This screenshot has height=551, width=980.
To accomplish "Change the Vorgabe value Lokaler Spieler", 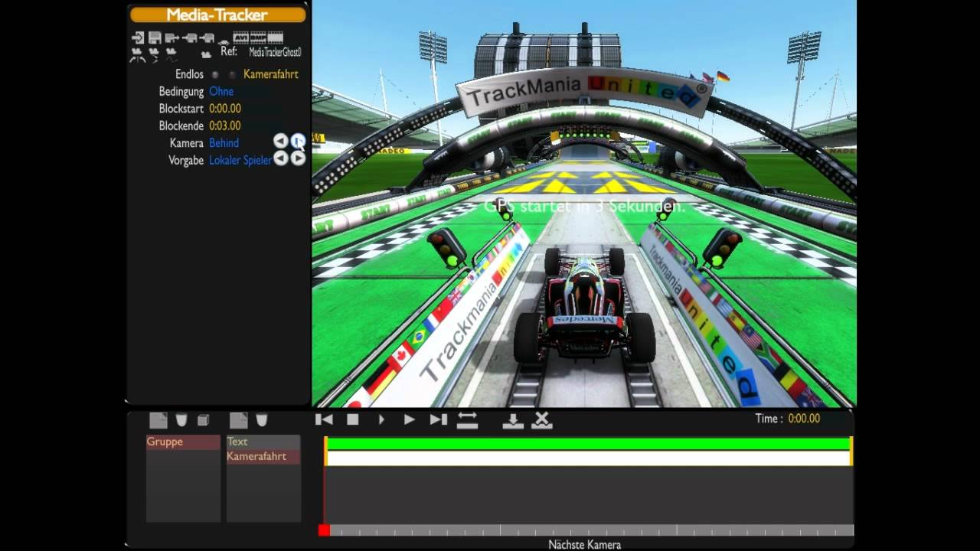I will (x=240, y=160).
